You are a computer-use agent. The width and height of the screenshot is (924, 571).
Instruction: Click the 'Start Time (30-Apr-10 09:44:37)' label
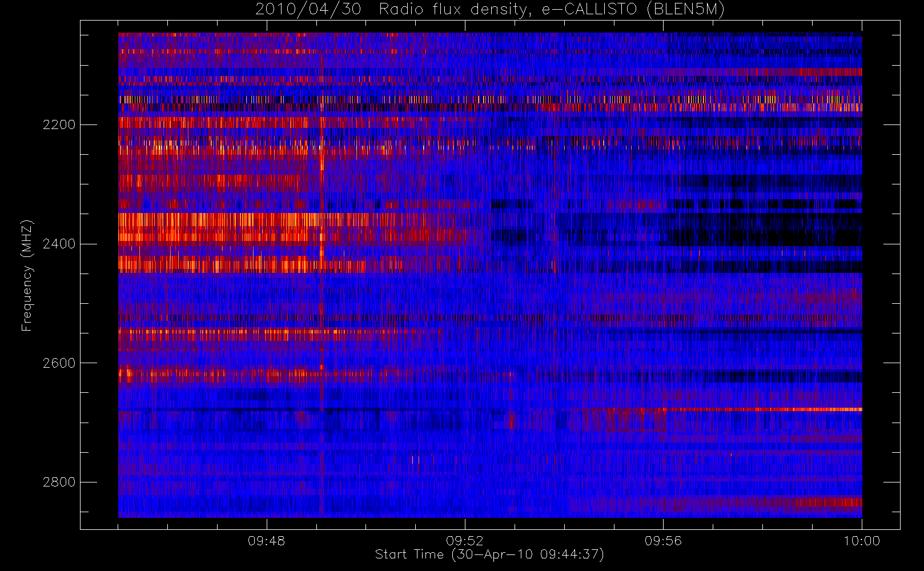click(x=489, y=554)
